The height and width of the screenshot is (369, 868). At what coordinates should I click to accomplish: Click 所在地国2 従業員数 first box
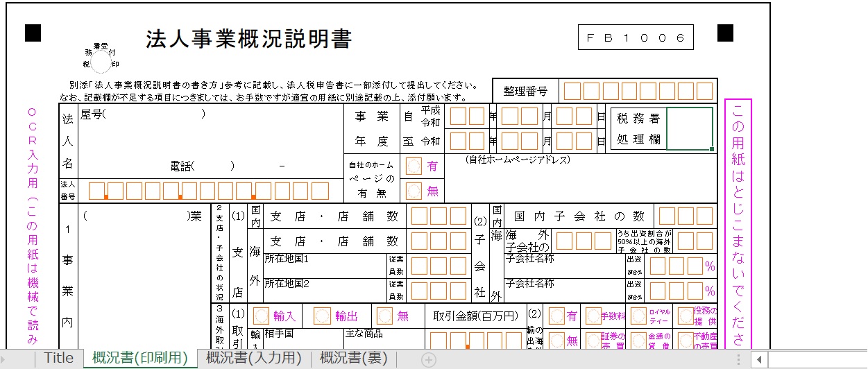[420, 290]
